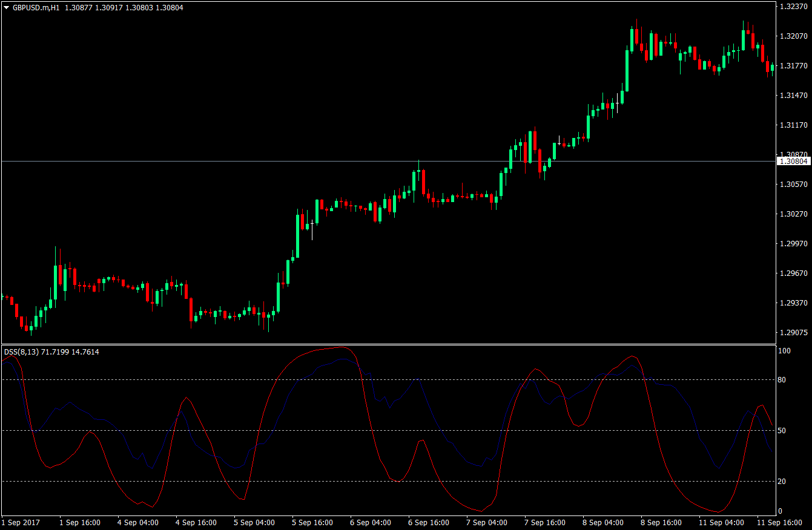
Task: Select the 11 Sep 16:00 time label
Action: 781,522
